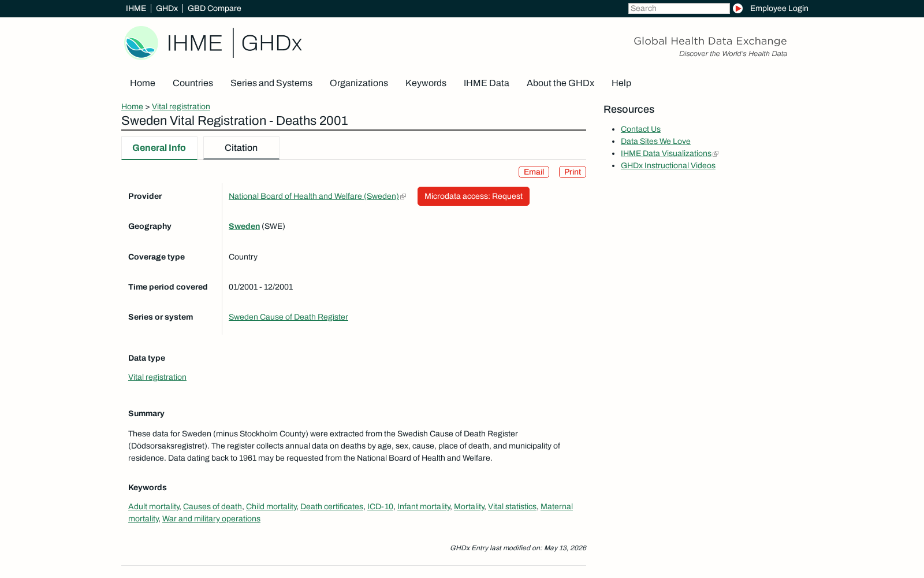Open IHME Data Visualizations link

666,154
